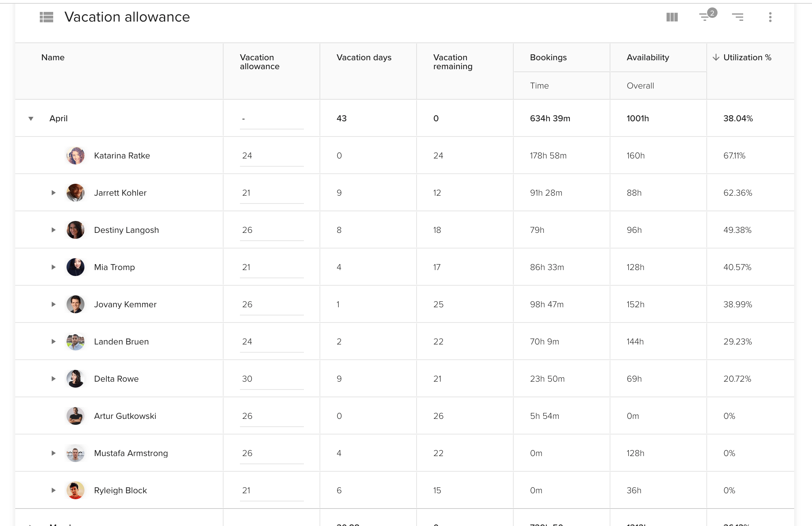Click the list view icon beside title
This screenshot has width=812, height=526.
[x=46, y=17]
